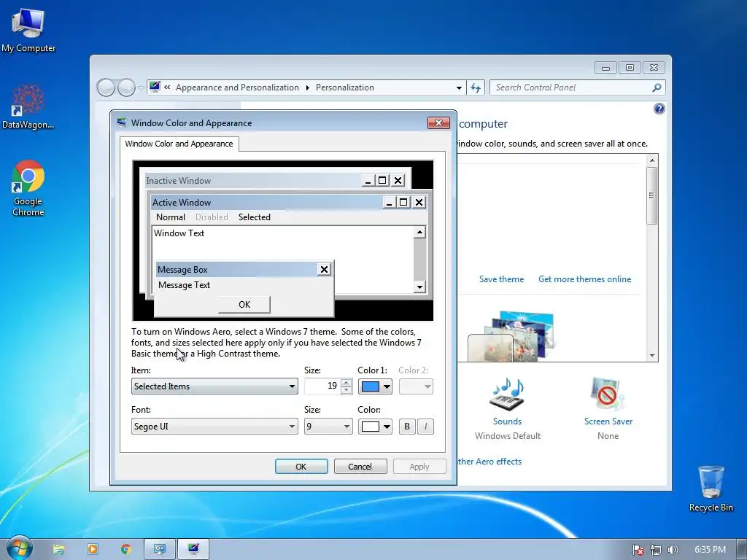Launch Google Chrome from the desktop
Image resolution: width=747 pixels, height=560 pixels.
coord(28,188)
